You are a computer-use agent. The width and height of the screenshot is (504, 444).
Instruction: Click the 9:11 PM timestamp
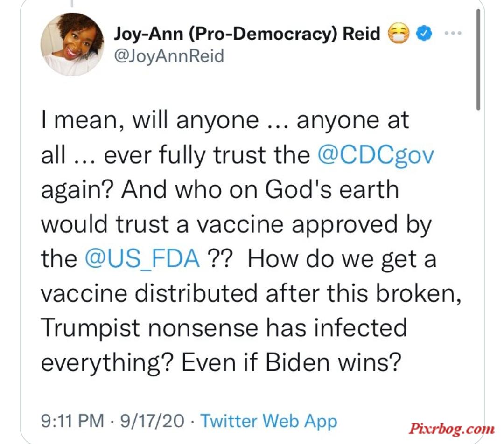click(x=73, y=421)
